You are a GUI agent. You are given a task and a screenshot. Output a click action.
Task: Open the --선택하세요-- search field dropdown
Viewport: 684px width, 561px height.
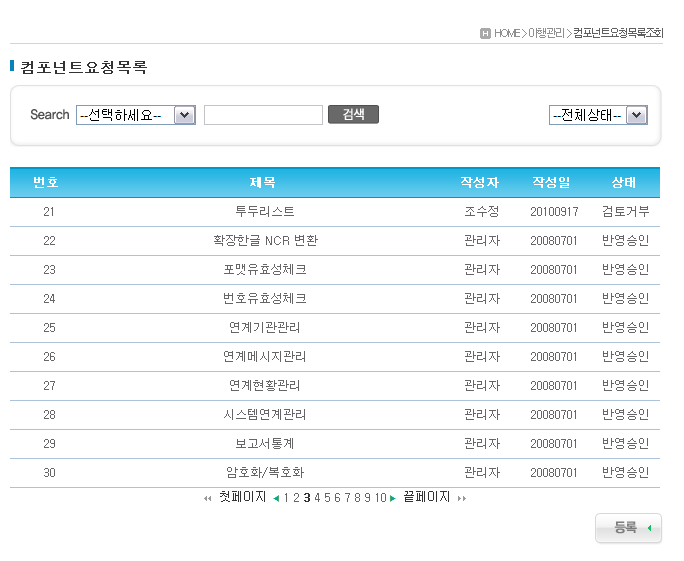(135, 115)
